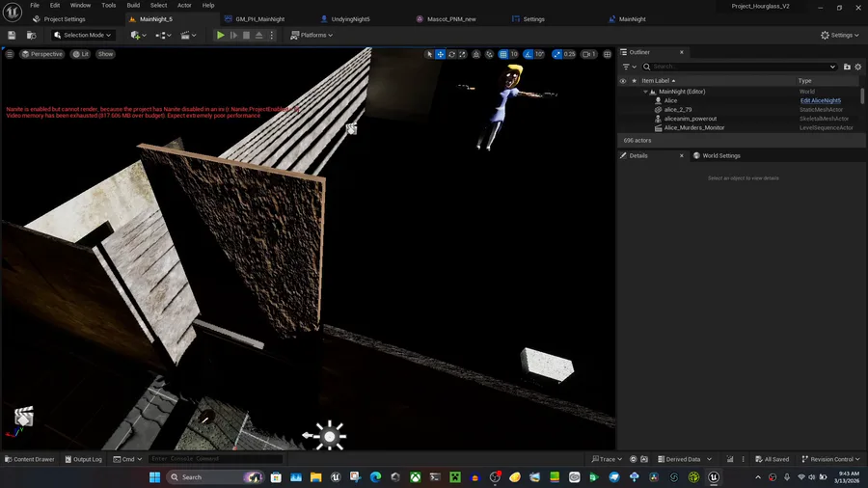Open the Add content cube-plus dropdown
Viewport: 868px width, 488px height.
(138, 35)
